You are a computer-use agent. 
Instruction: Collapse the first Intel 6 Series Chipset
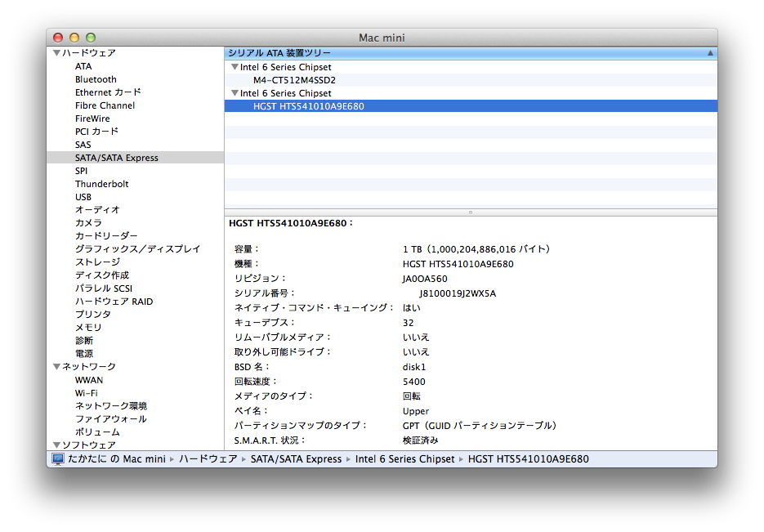pyautogui.click(x=235, y=67)
